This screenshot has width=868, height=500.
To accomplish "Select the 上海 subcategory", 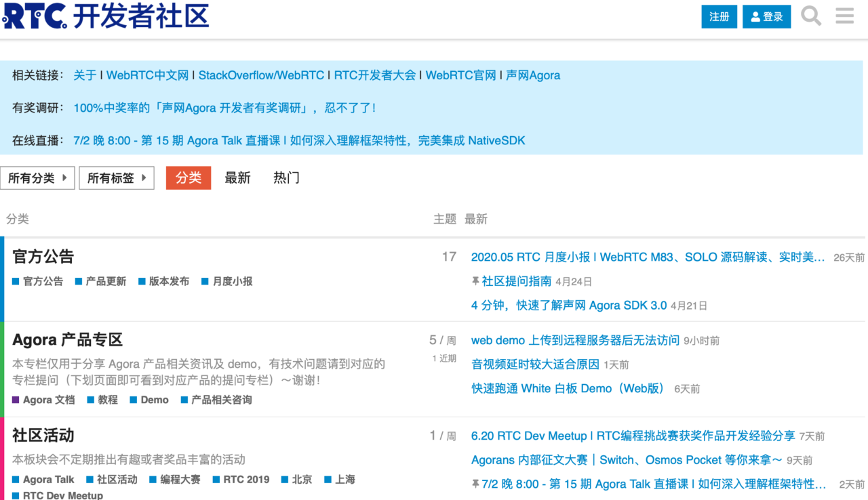I will (340, 479).
